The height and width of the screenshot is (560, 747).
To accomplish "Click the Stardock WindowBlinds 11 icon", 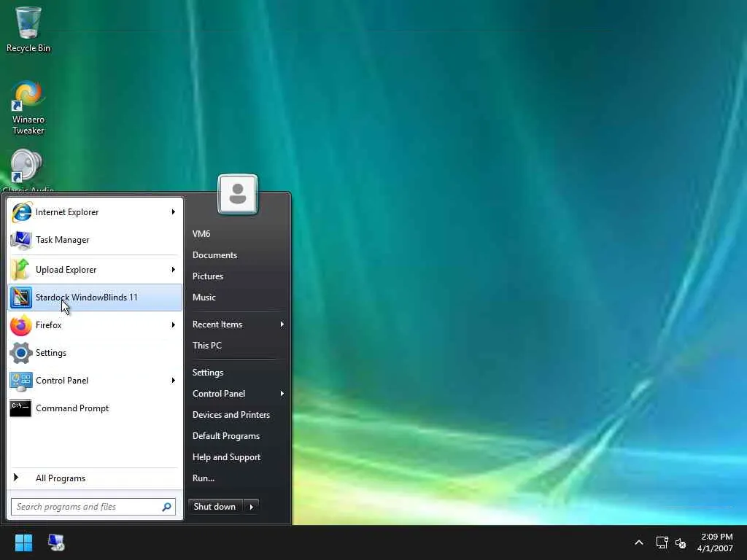I will tap(21, 297).
